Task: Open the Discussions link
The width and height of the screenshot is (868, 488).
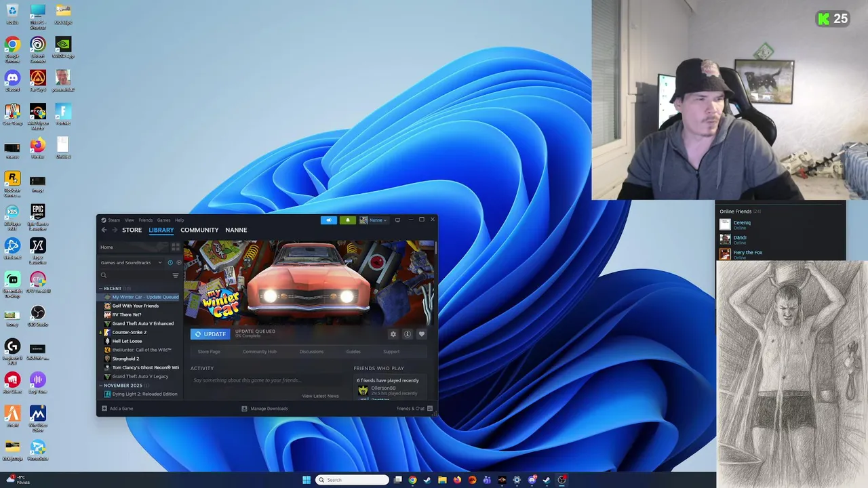Action: click(311, 352)
